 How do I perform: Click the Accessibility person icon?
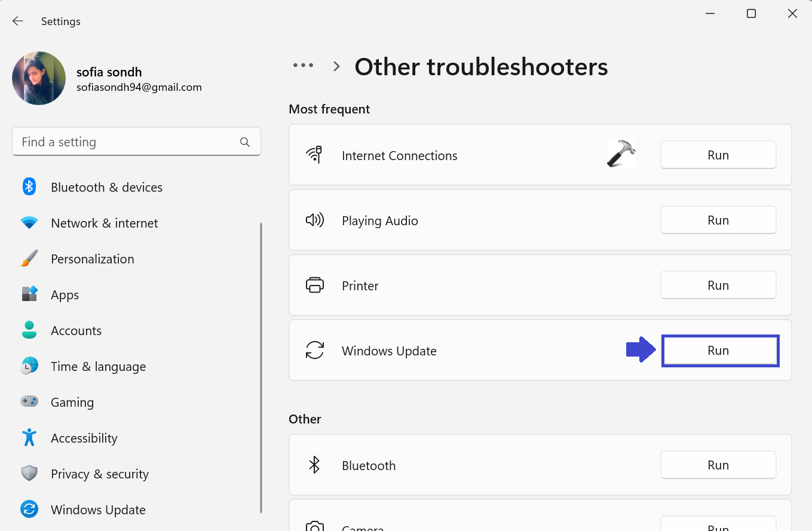point(29,438)
